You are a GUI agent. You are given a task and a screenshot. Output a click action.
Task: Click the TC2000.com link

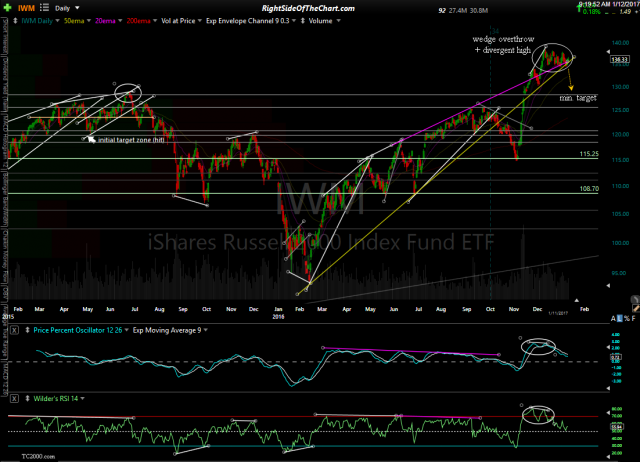(38, 456)
